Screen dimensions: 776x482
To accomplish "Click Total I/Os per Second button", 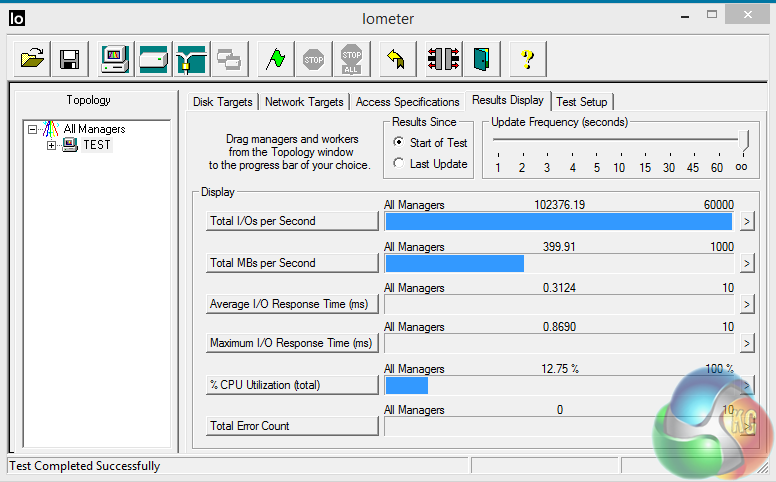I will click(292, 221).
